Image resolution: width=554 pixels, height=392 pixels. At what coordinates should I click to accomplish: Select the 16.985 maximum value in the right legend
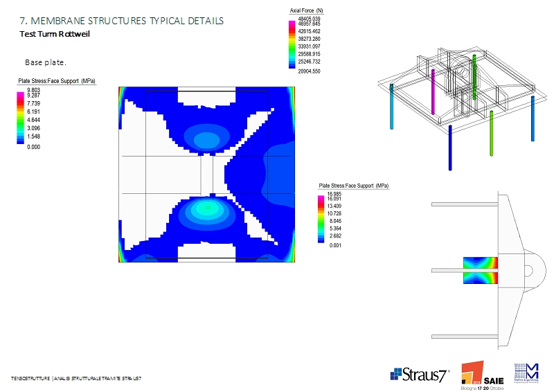pyautogui.click(x=334, y=194)
